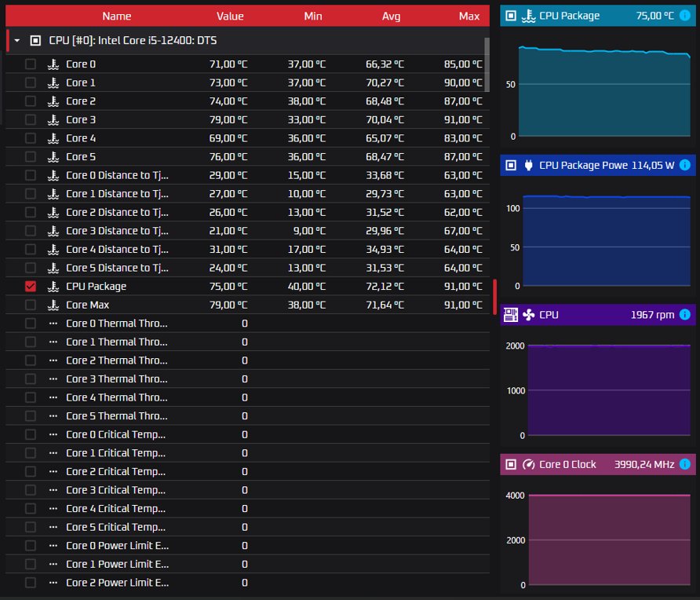700x600 pixels.
Task: Click the dots icon for Core 0 Critical Temp
Action: [53, 435]
